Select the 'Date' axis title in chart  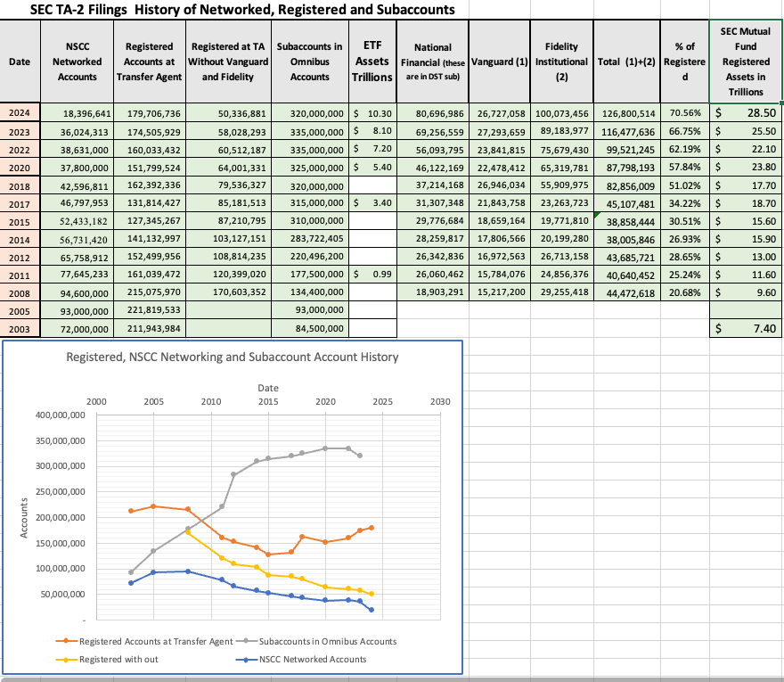267,388
